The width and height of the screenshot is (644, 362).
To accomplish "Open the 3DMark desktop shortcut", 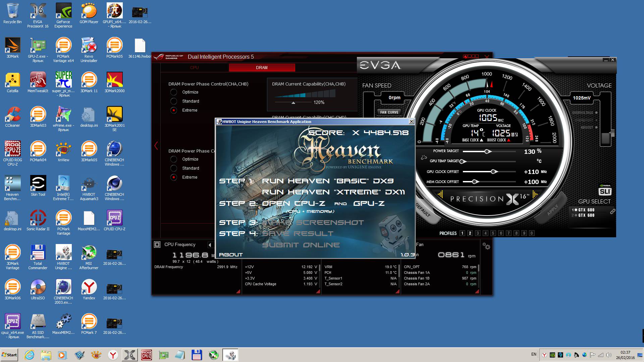I will [x=12, y=48].
